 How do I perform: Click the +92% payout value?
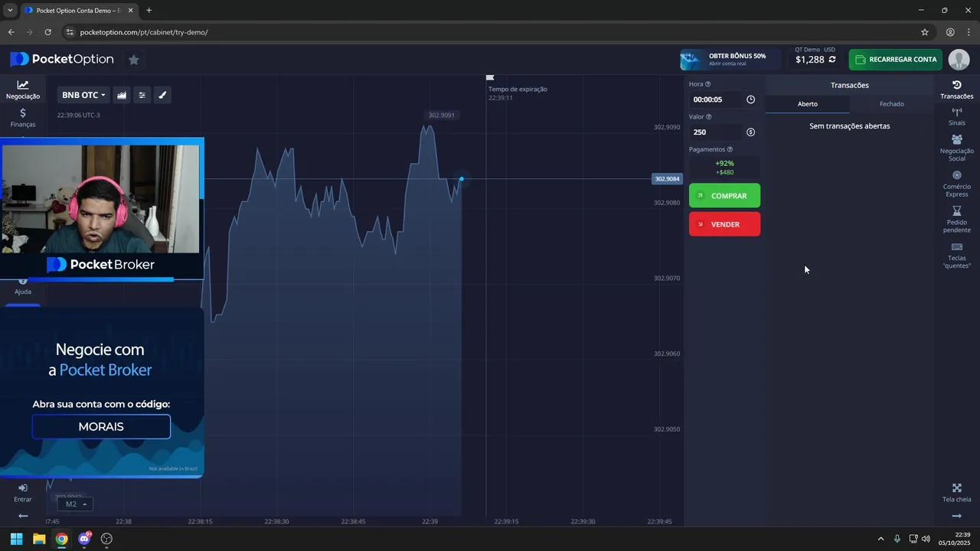click(x=724, y=163)
